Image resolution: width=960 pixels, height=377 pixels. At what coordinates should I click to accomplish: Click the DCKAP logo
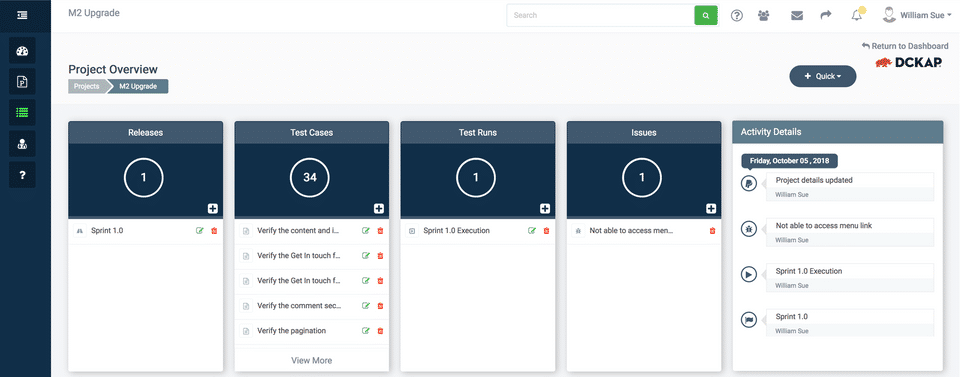tap(909, 62)
